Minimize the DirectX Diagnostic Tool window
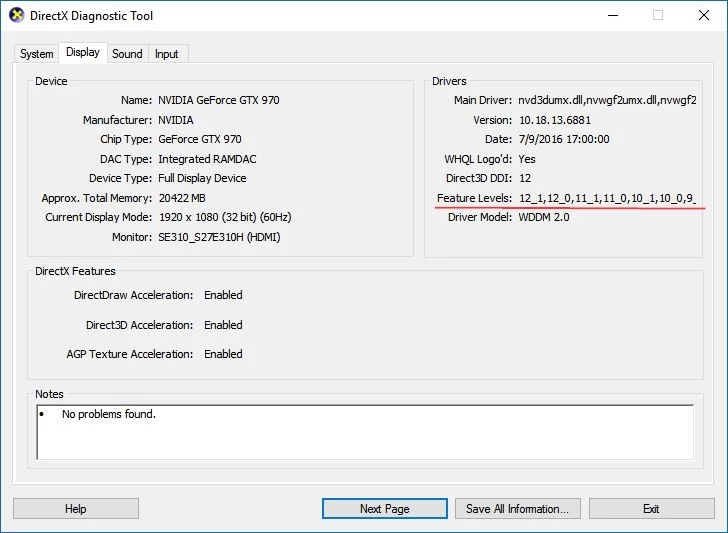Image resolution: width=728 pixels, height=533 pixels. [x=613, y=15]
